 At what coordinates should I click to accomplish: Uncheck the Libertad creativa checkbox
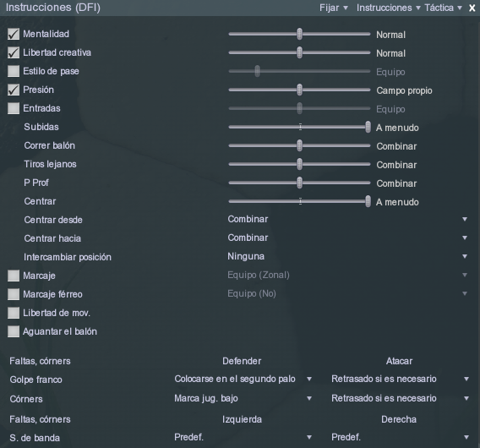(x=14, y=52)
